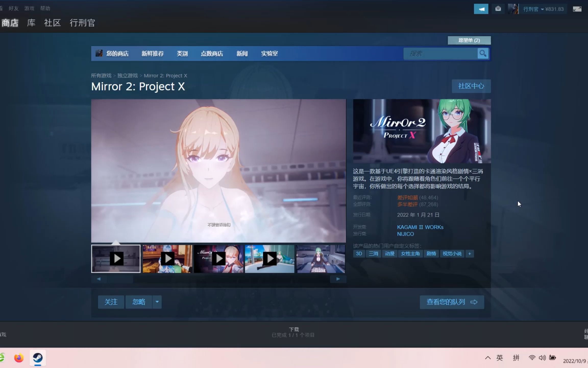Toggle the 拼 IME mode indicator
This screenshot has width=588, height=368.
tap(516, 358)
